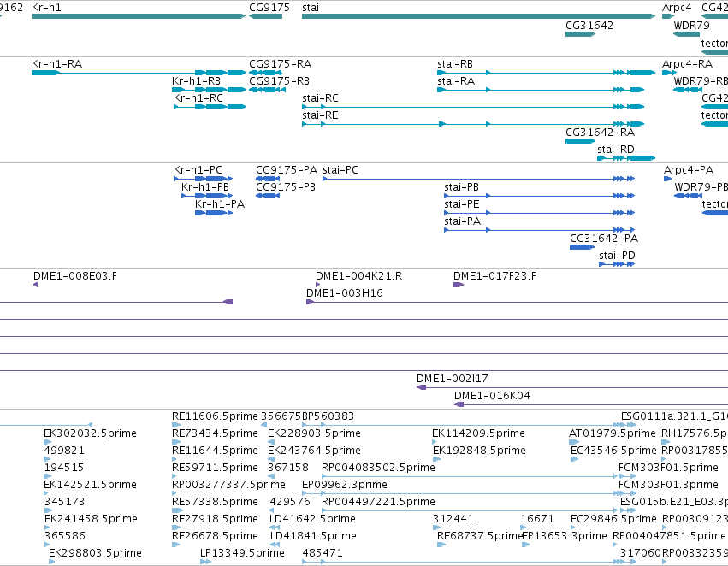Click BAC clone DME1-003H16
This screenshot has width=728, height=566.
(x=517, y=302)
